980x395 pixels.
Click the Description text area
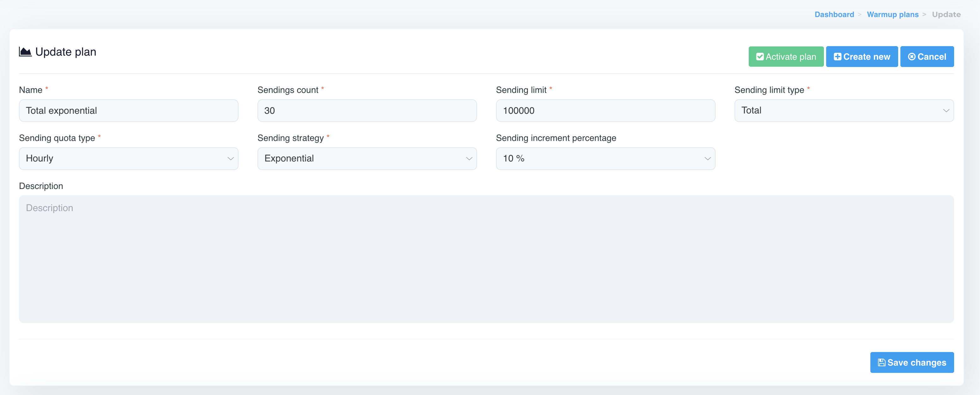(x=486, y=259)
